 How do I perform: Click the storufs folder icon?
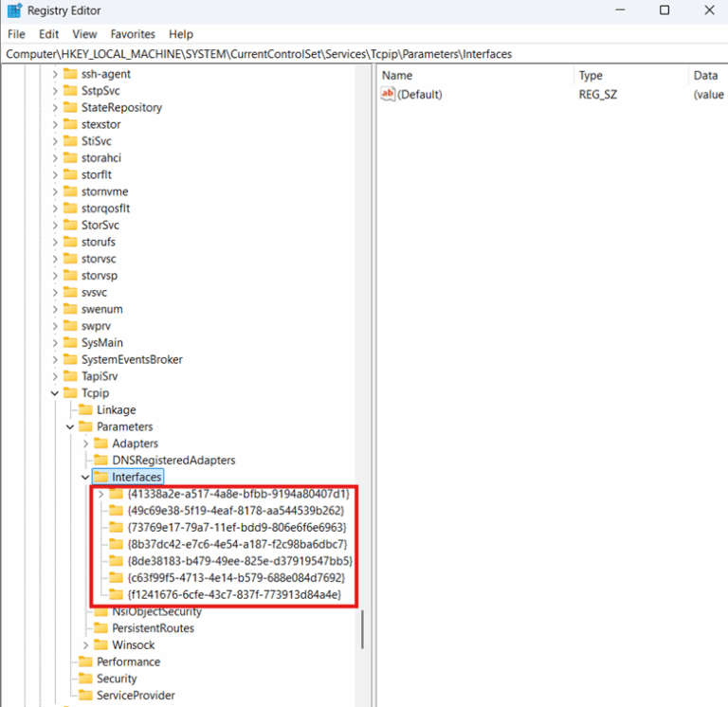(70, 242)
